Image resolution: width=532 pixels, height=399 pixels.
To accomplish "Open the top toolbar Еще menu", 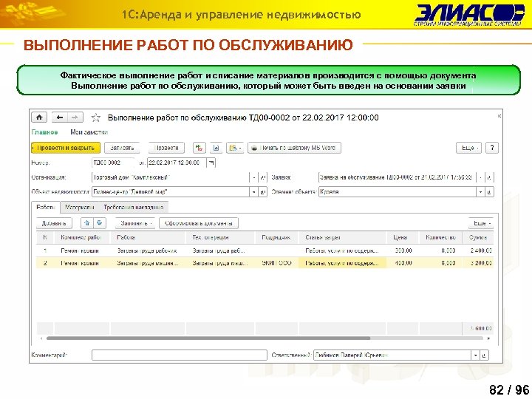I will [x=468, y=148].
